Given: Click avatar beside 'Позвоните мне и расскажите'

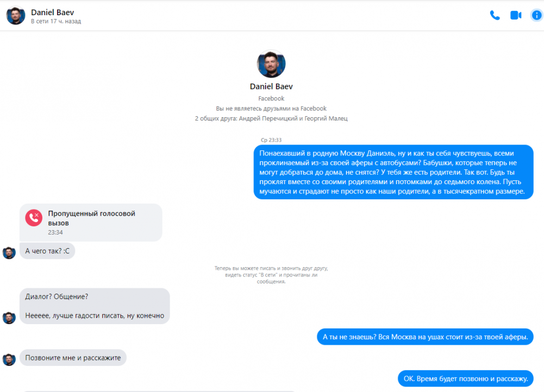Looking at the screenshot, I should [9, 359].
